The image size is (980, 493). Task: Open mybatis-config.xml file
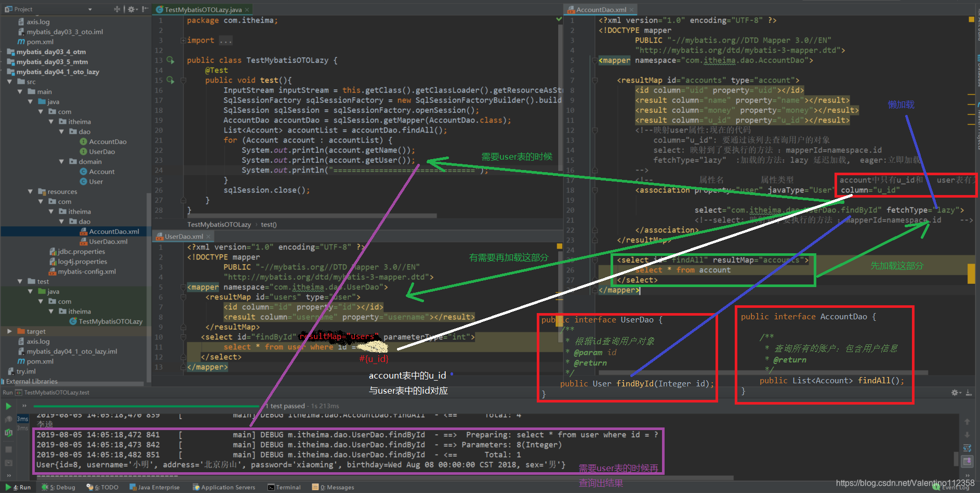pos(82,271)
